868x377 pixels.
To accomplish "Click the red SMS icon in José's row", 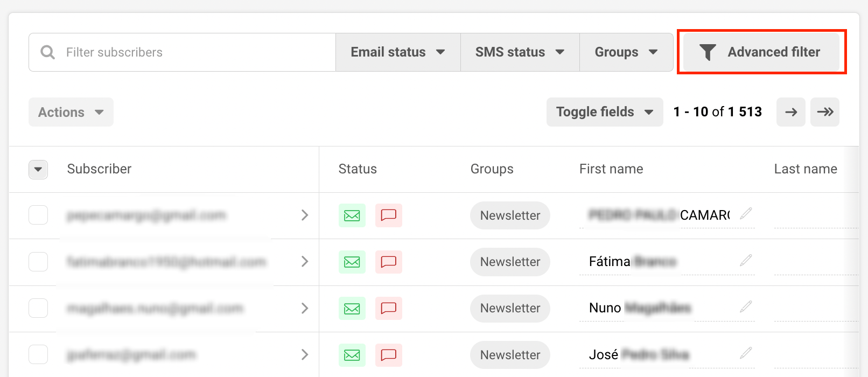I will pyautogui.click(x=388, y=355).
